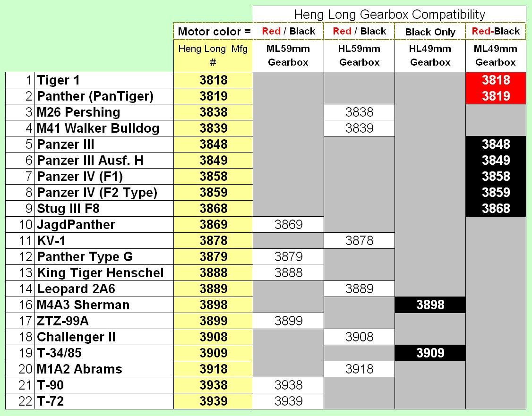Click 3899 in the ML59mm Gearbox column
The width and height of the screenshot is (532, 416).
pos(288,321)
